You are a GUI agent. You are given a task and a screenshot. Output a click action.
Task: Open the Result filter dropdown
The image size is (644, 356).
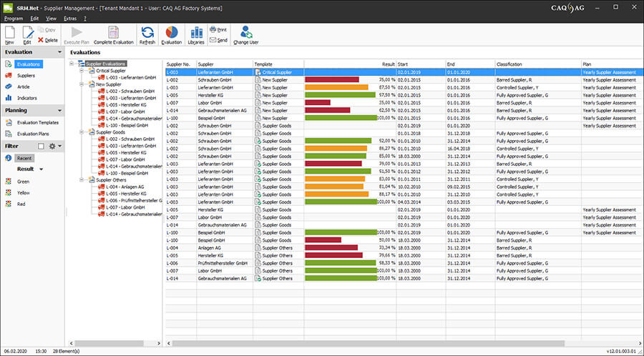point(40,169)
